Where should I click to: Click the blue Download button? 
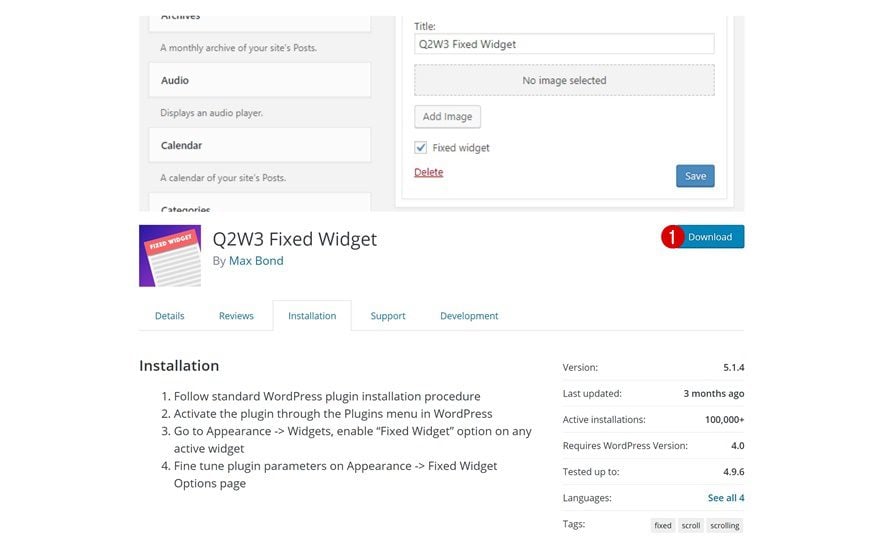tap(711, 237)
